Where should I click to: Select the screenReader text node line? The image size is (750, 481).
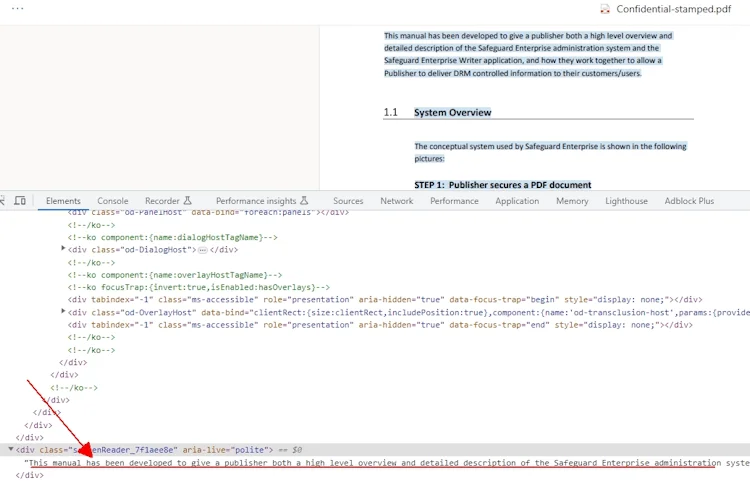coord(387,463)
